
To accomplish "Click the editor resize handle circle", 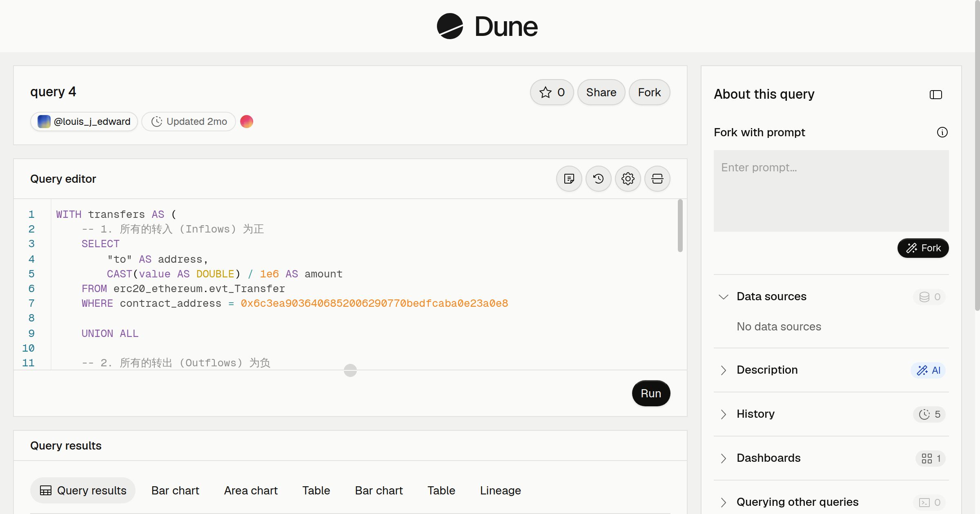I will 350,370.
